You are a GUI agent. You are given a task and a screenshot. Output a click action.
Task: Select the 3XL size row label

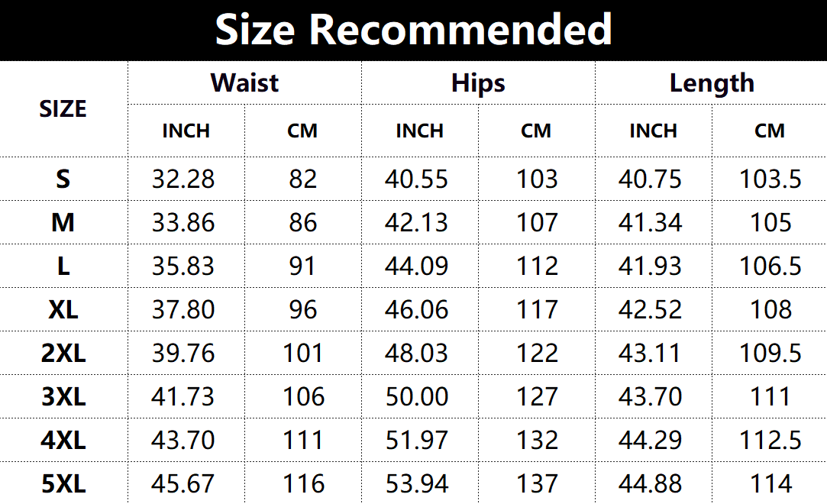[63, 396]
